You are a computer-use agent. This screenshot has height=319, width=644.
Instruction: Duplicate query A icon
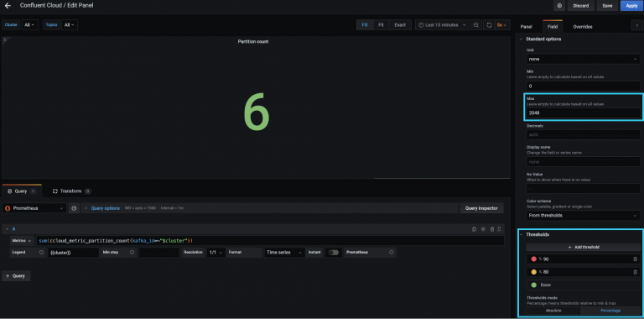(474, 229)
